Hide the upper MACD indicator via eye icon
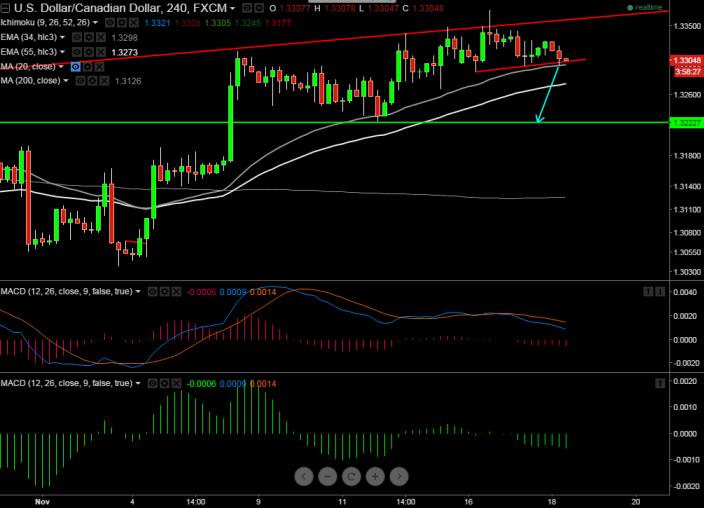 (x=153, y=292)
